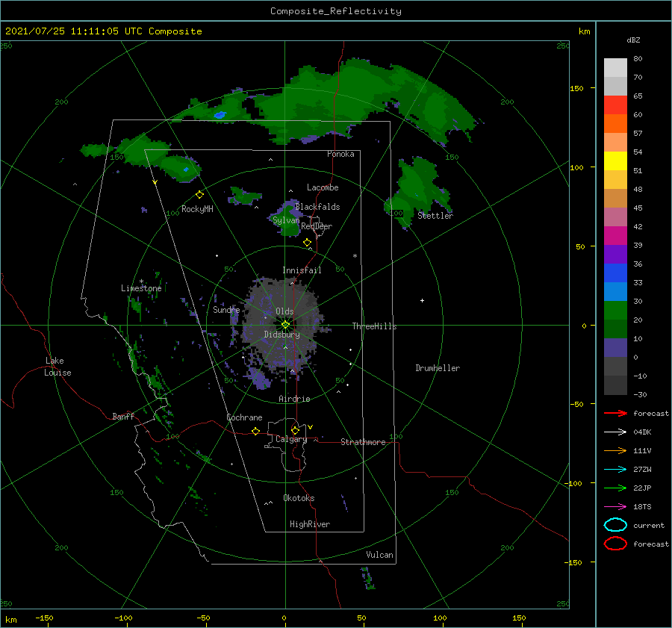Click the orange 111V arrow icon

615,450
